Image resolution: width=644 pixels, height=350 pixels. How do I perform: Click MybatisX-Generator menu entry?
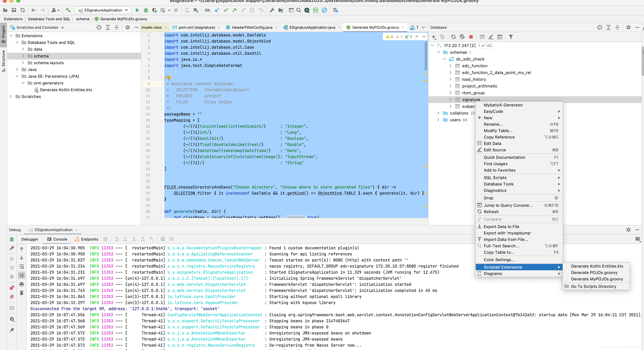point(519,105)
